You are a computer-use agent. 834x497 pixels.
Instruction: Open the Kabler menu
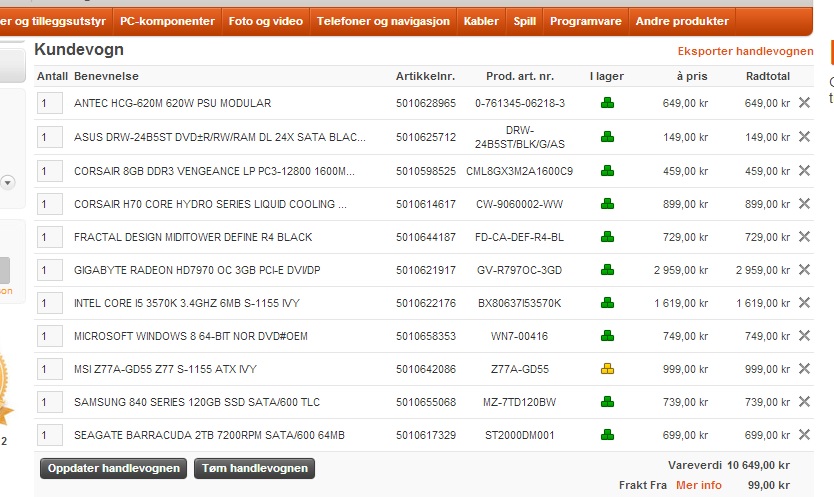pyautogui.click(x=481, y=21)
